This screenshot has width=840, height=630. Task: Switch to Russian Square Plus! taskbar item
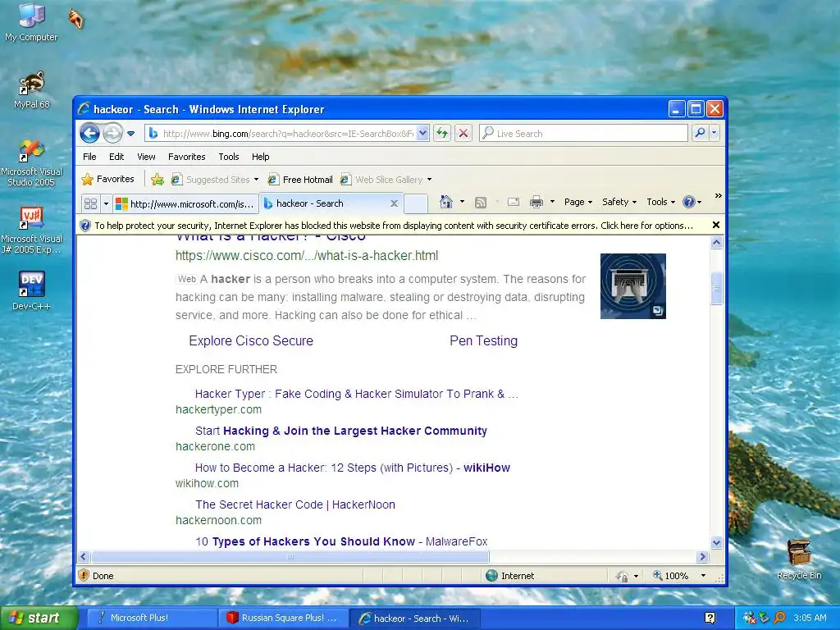point(283,618)
